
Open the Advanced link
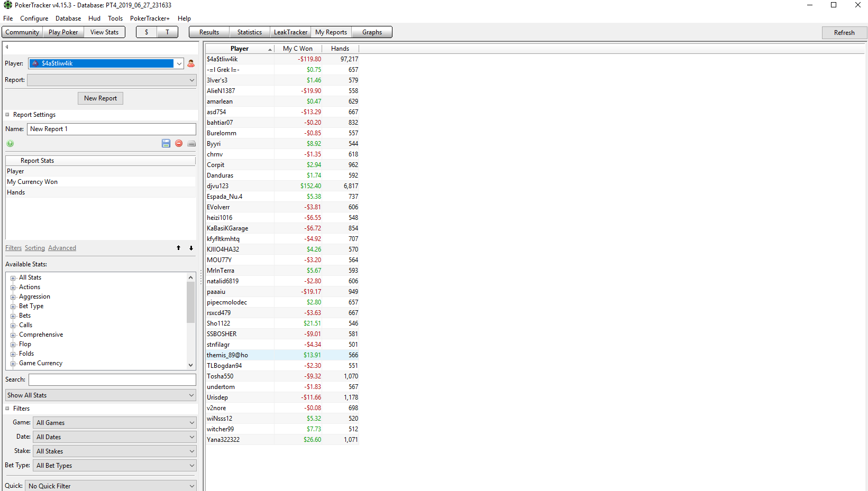[x=62, y=248]
